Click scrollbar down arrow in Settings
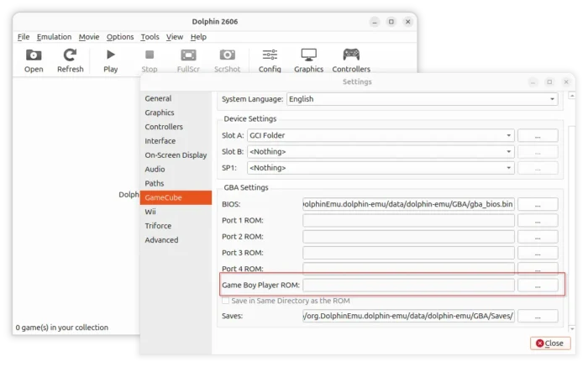 (572, 328)
